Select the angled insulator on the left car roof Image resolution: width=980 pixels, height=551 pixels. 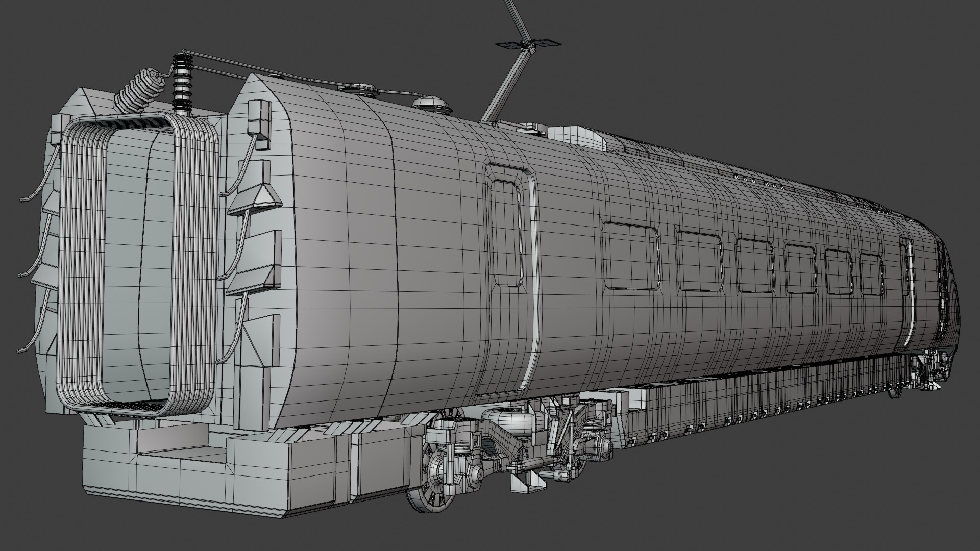[140, 90]
